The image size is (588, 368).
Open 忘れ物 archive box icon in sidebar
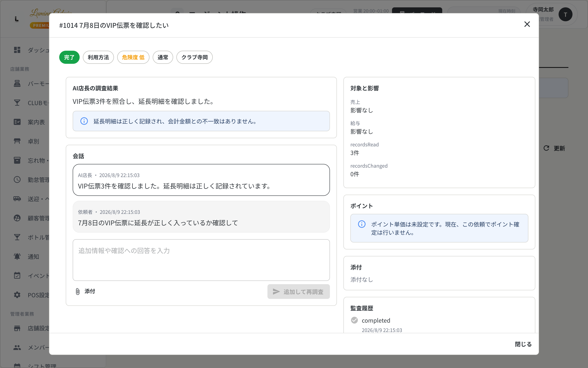[17, 160]
